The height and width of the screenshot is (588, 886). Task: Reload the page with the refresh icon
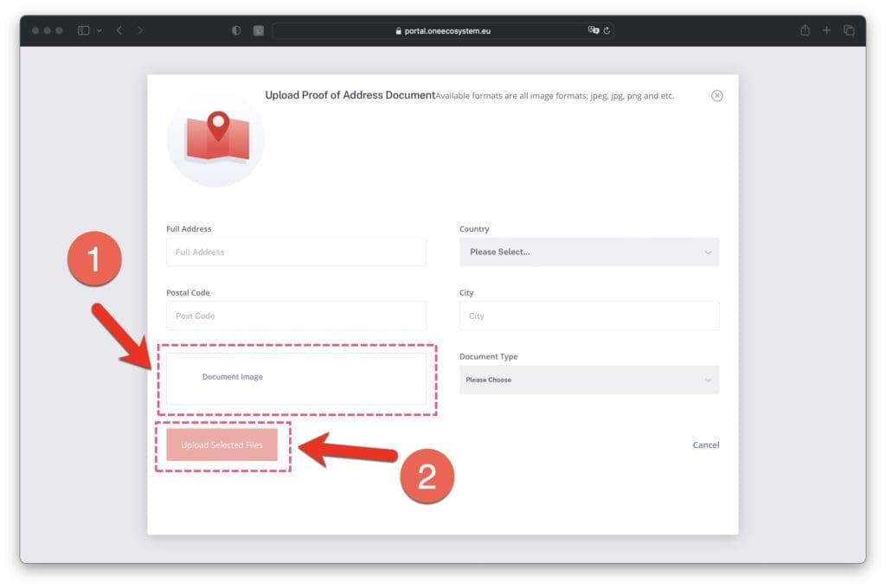click(607, 30)
